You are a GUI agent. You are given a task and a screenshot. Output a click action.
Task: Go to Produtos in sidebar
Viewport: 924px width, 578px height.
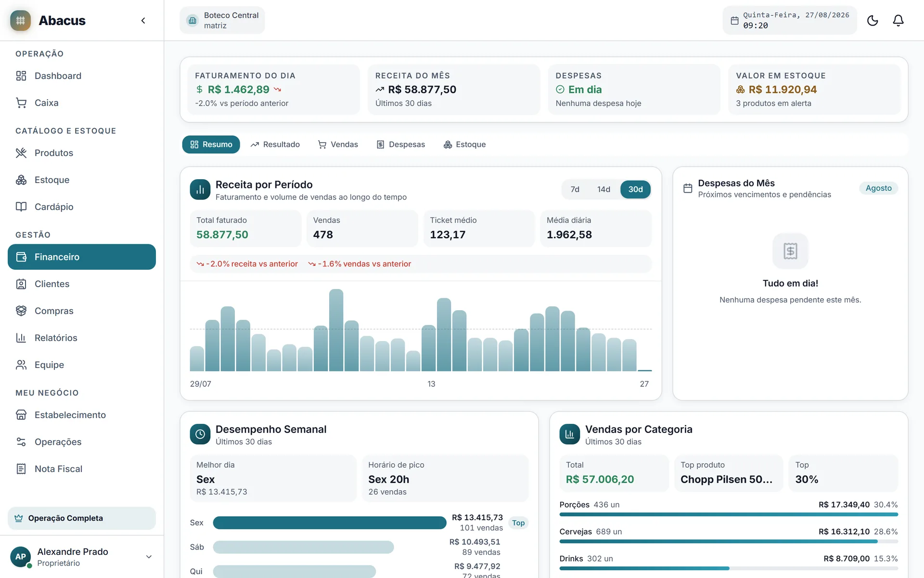(x=82, y=153)
